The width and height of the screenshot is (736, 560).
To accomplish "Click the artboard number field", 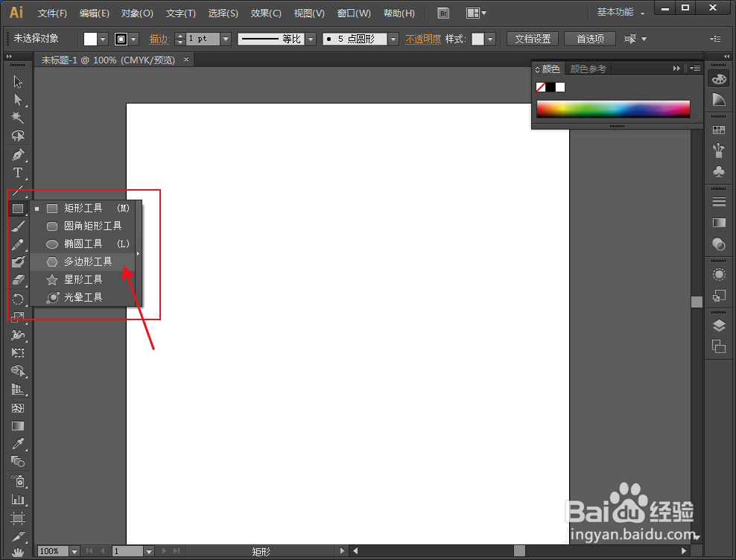I will 128,551.
